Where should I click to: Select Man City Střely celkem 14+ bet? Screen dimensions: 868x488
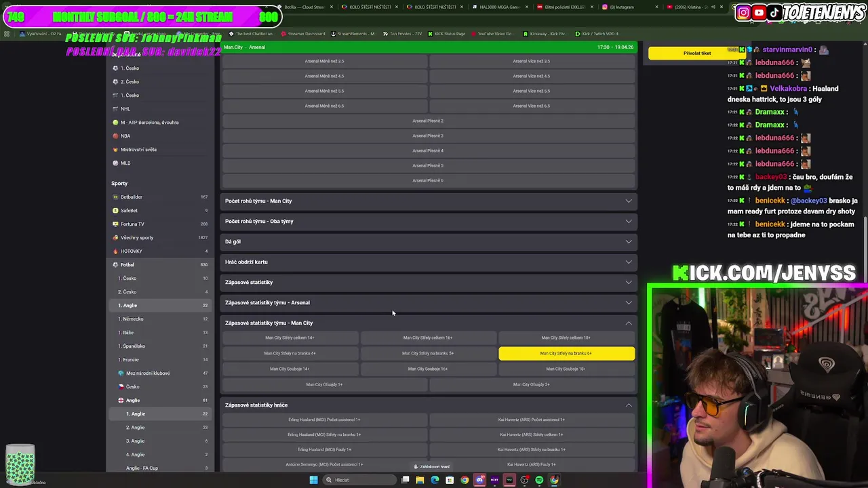click(x=290, y=338)
